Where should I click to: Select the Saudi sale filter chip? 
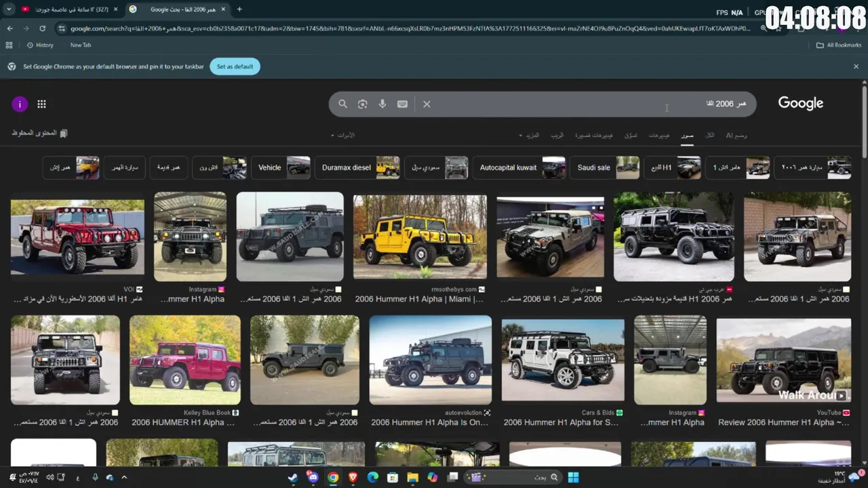coord(605,167)
